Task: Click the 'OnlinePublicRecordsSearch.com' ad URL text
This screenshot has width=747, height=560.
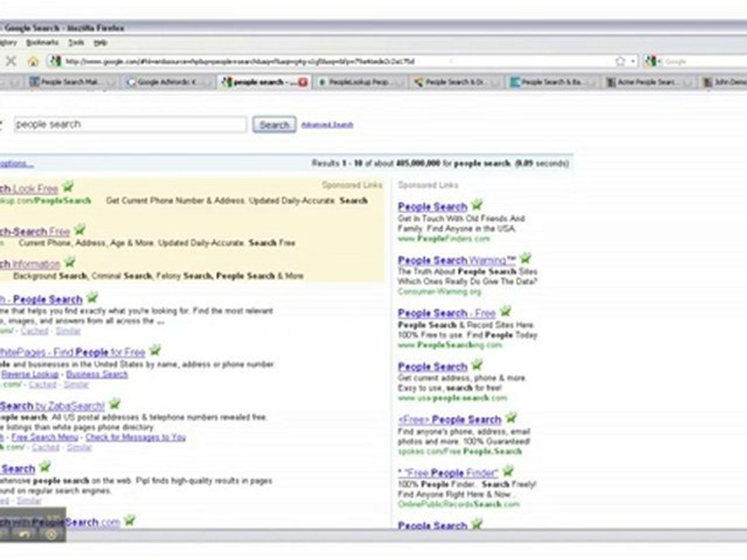Action: (459, 504)
